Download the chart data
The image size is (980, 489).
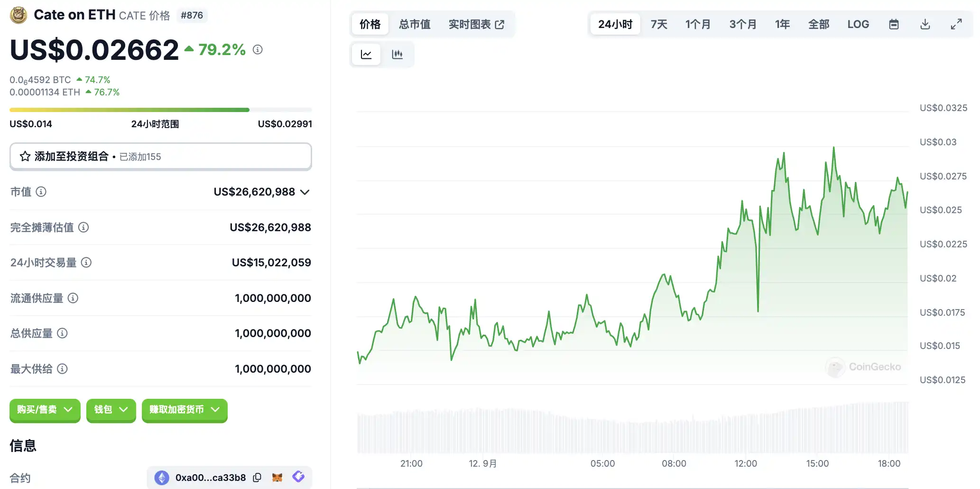[x=925, y=24]
